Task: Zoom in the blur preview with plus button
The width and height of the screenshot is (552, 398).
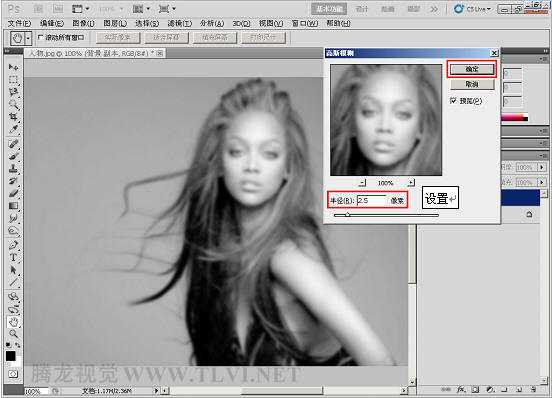Action: (411, 183)
